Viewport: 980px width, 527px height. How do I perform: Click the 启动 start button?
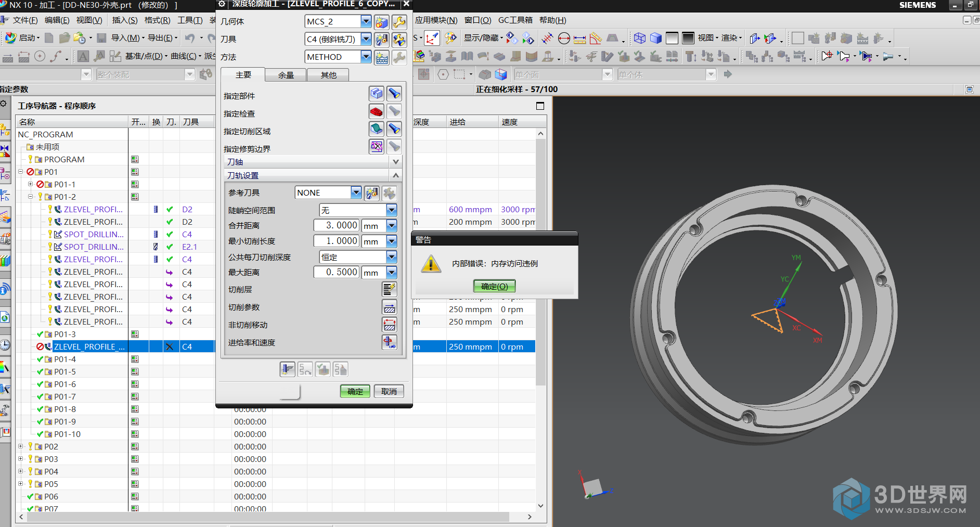click(x=22, y=38)
